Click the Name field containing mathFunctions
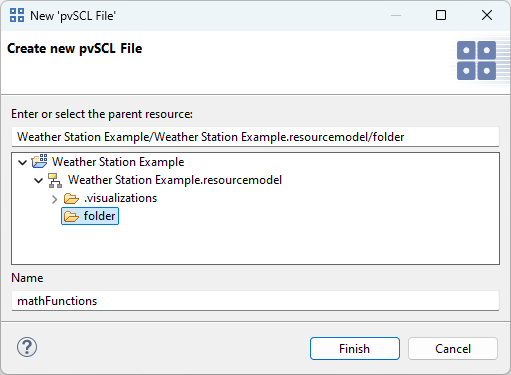 [255, 301]
